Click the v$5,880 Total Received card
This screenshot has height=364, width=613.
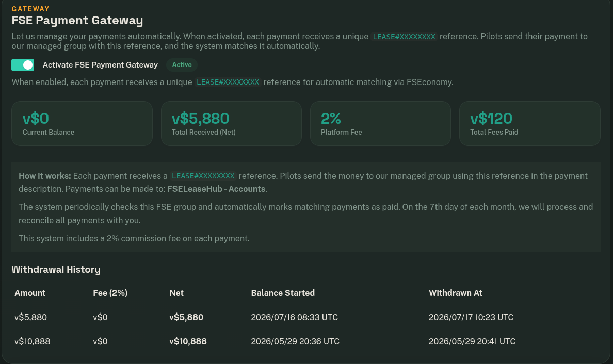[x=232, y=123]
